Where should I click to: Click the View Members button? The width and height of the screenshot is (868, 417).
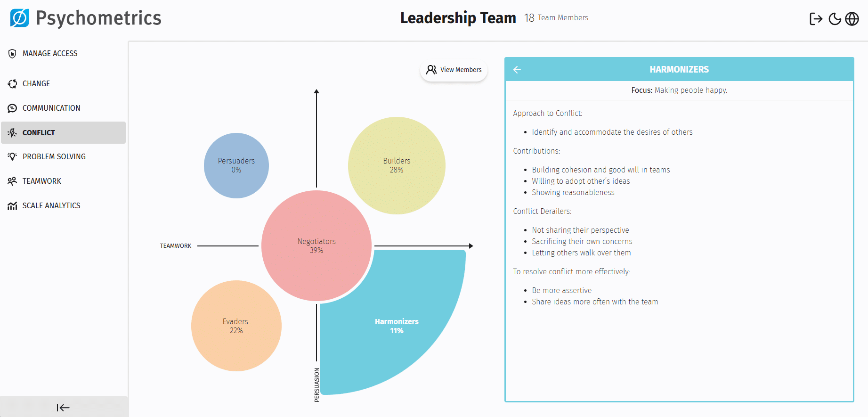(x=454, y=70)
